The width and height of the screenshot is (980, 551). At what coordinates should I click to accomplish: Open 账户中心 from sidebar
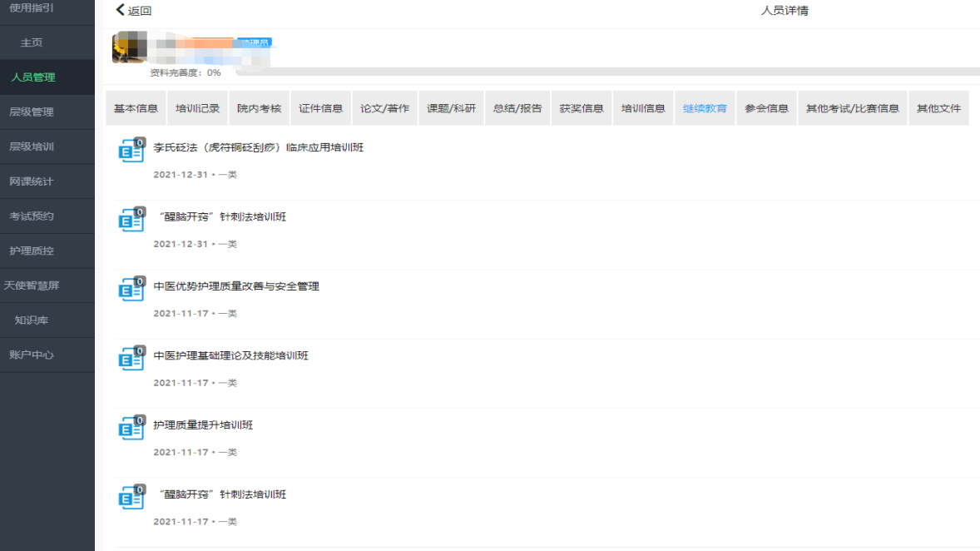pyautogui.click(x=32, y=355)
